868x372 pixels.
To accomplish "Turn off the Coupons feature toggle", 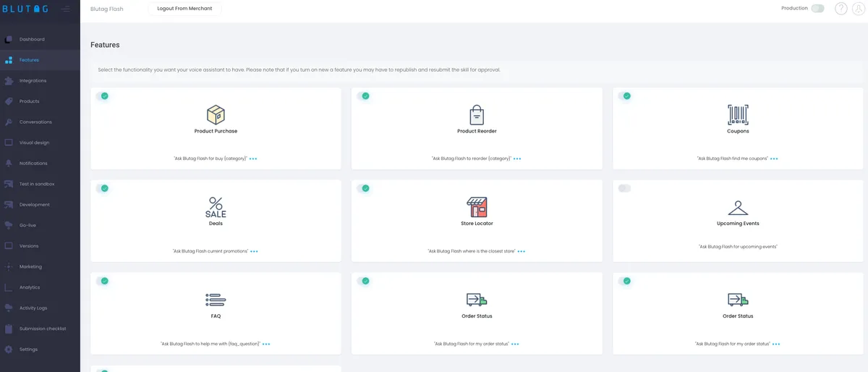I will pos(624,96).
